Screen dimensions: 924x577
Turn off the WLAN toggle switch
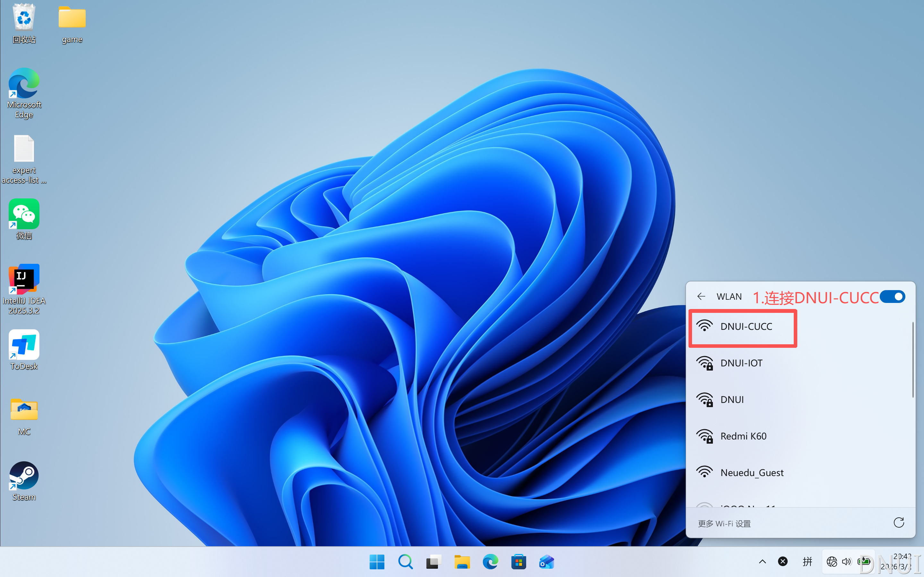click(892, 297)
